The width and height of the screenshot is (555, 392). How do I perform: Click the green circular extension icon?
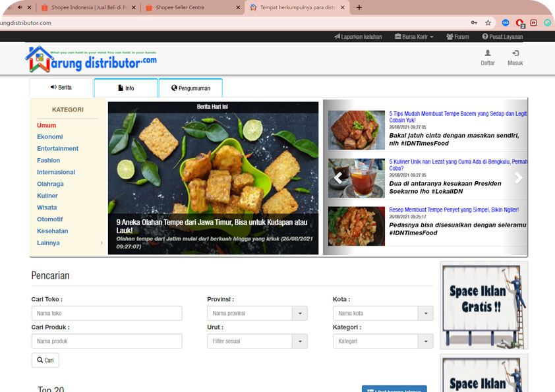click(x=548, y=23)
